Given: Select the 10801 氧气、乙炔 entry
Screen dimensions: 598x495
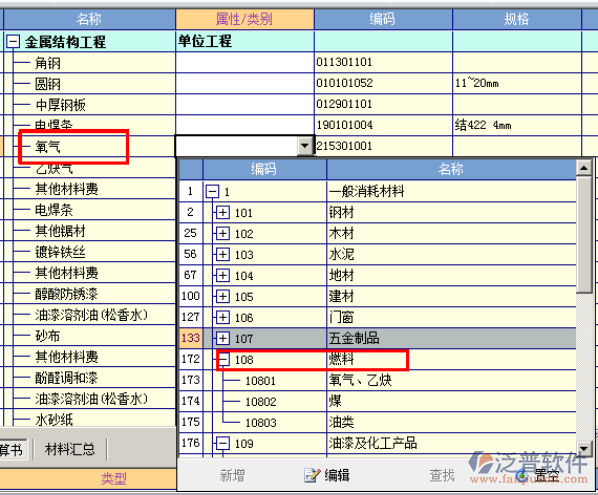Looking at the screenshot, I should point(378,380).
